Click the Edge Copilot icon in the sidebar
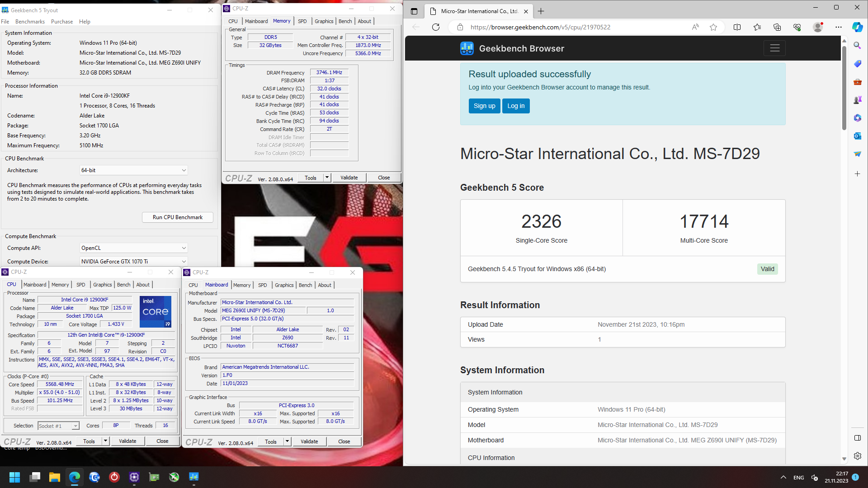Screen dimensions: 868x488 [857, 27]
